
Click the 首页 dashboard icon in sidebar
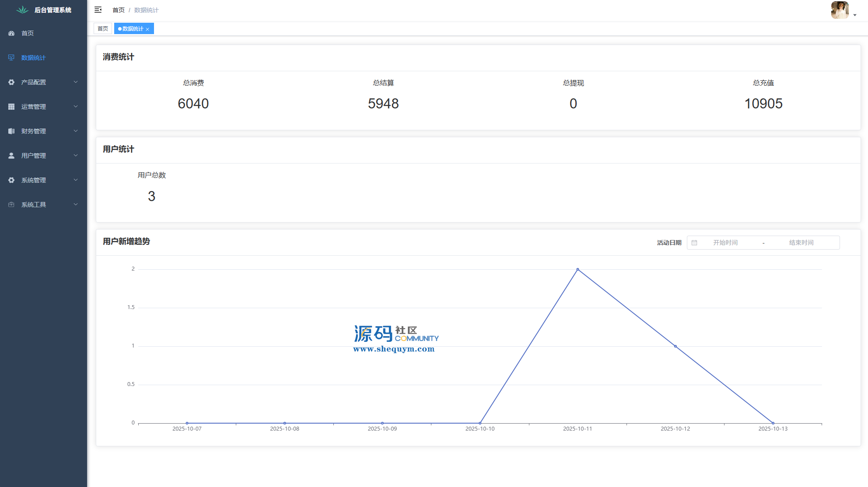(x=11, y=33)
